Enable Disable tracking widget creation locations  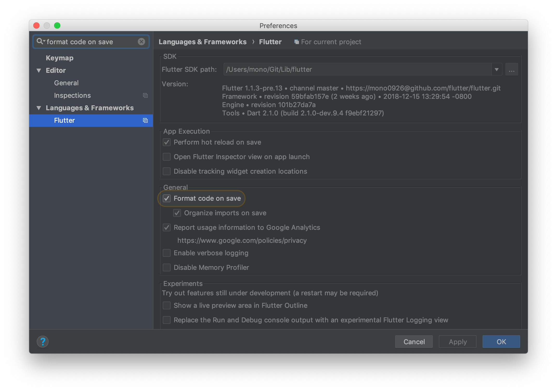click(167, 171)
